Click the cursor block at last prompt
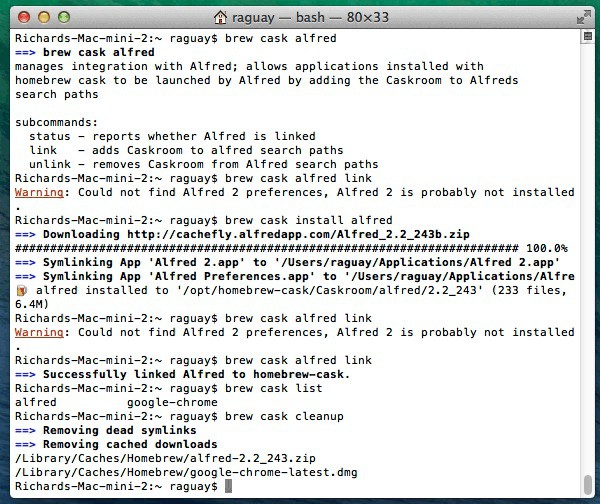 [228, 486]
